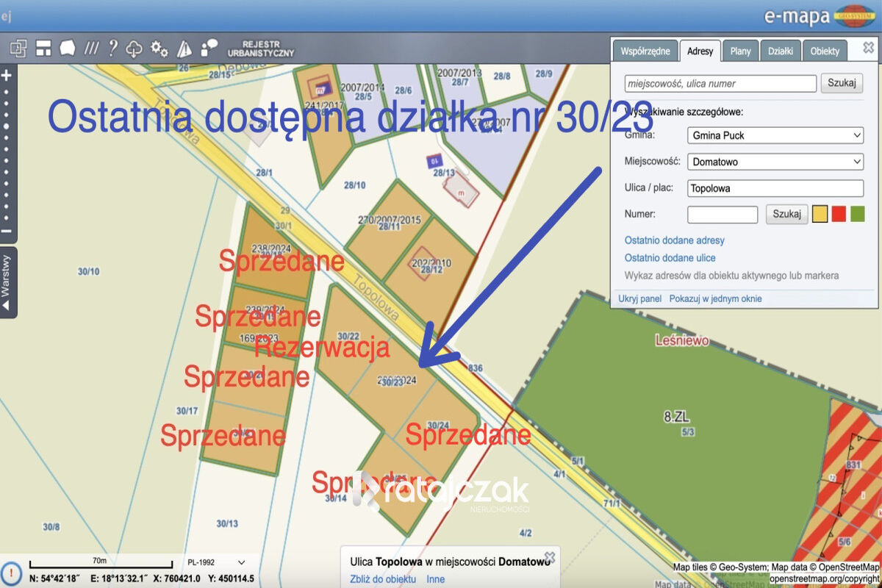
Task: Click Pokazuj w jednym oknie link
Action: (715, 298)
